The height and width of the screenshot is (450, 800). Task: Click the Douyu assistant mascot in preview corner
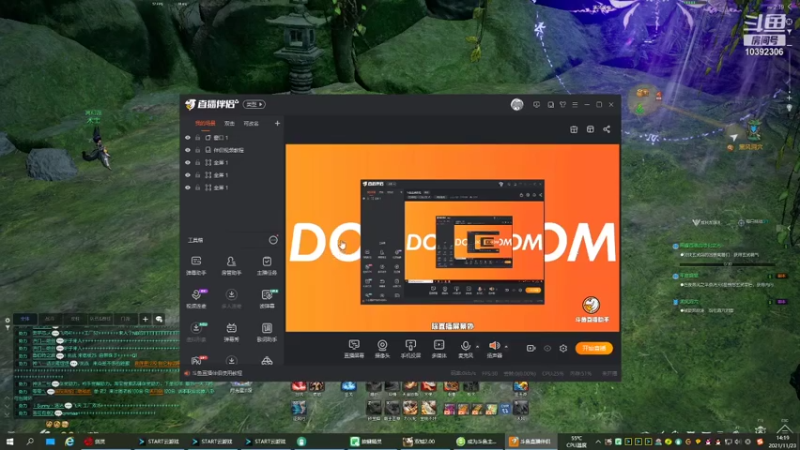(591, 305)
